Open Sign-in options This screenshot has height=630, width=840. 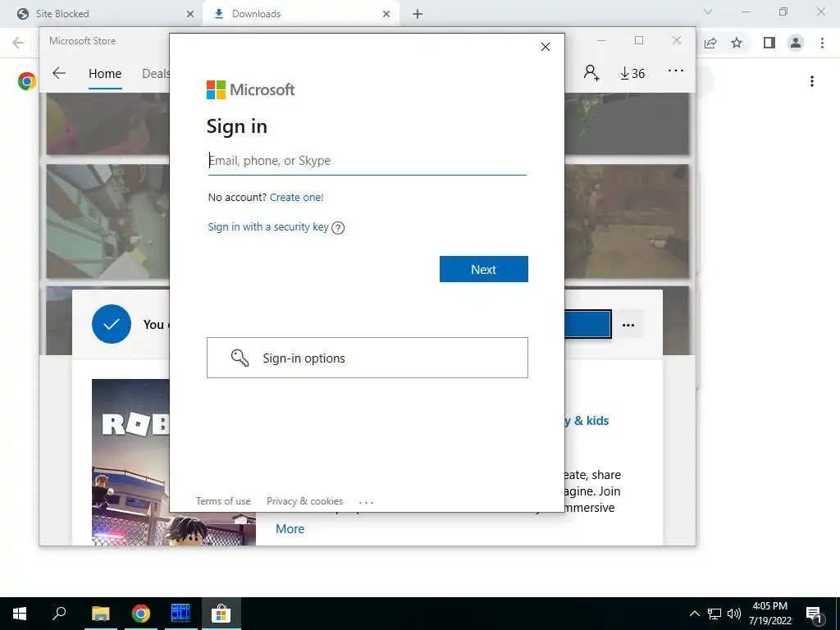click(x=367, y=358)
